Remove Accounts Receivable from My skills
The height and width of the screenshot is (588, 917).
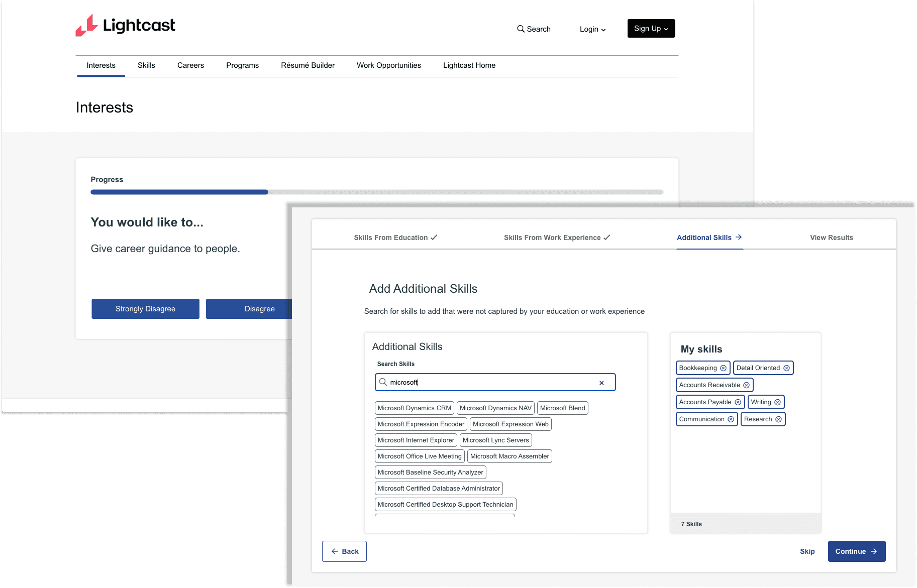746,385
